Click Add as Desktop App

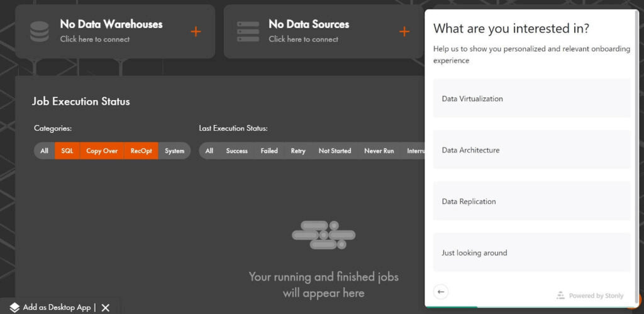point(57,308)
